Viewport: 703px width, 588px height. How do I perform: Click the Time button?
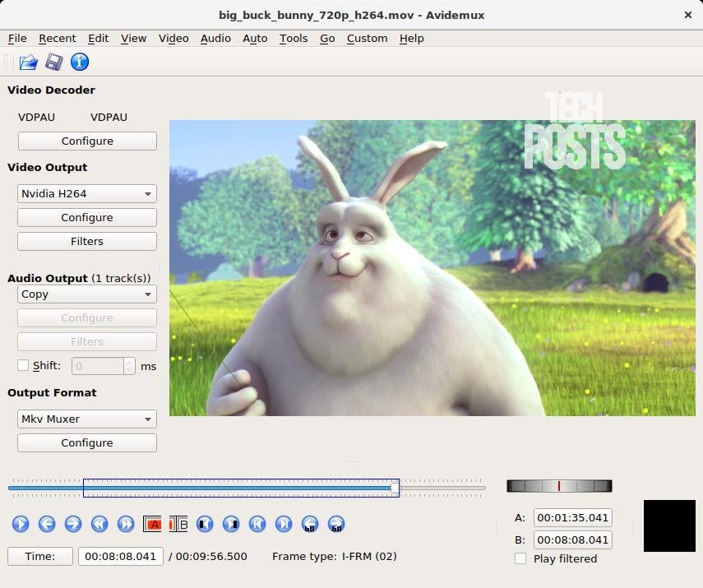(x=40, y=556)
